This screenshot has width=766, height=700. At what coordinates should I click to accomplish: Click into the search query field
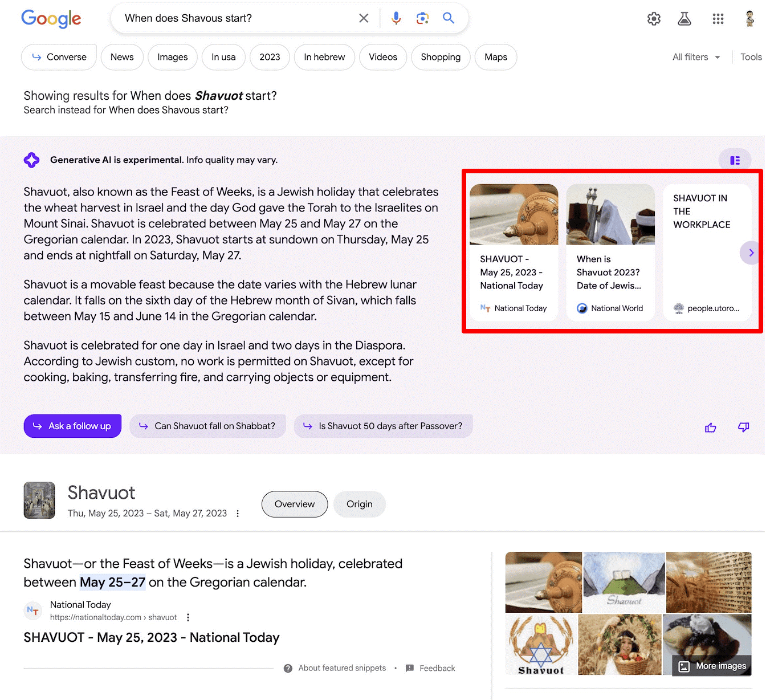coord(237,18)
